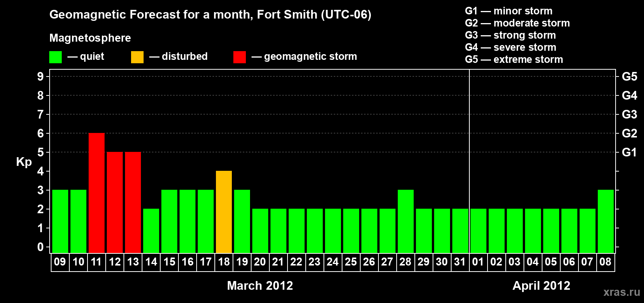The width and height of the screenshot is (644, 303).
Task: Click the green bar for March 19
Action: tap(242, 222)
